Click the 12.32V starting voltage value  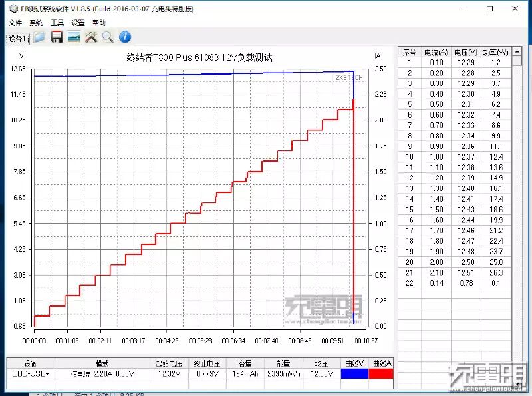pos(169,374)
